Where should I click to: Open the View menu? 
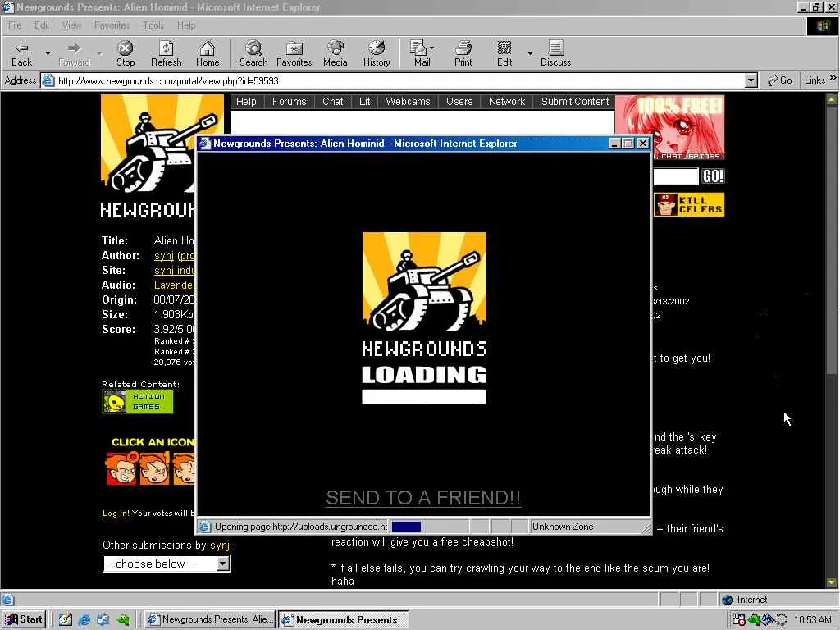pos(71,25)
